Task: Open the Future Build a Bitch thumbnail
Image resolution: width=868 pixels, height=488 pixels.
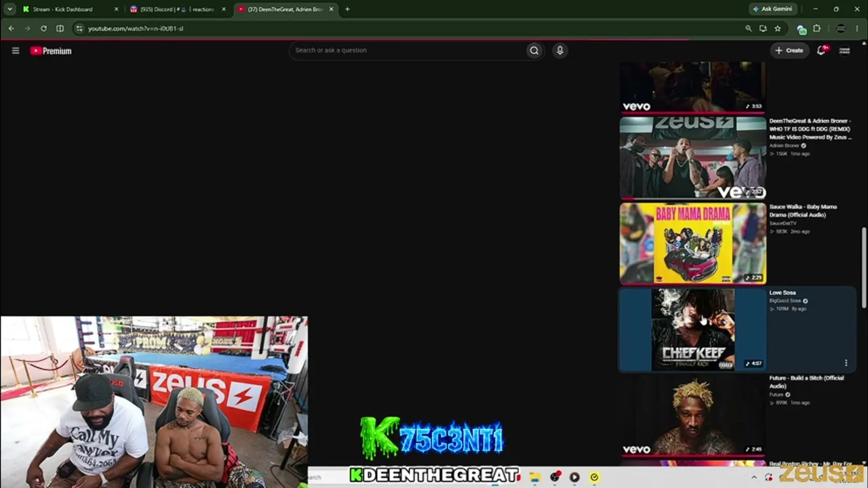Action: click(x=692, y=415)
